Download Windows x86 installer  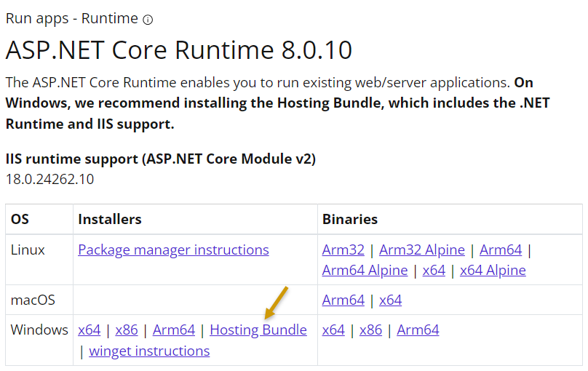tap(127, 330)
